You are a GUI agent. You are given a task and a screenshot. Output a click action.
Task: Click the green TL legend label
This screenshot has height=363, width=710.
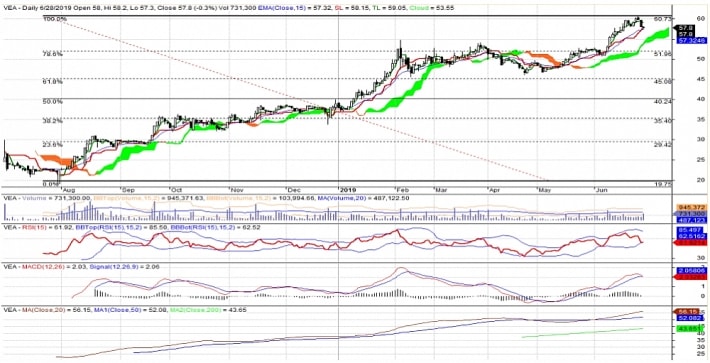coord(377,8)
